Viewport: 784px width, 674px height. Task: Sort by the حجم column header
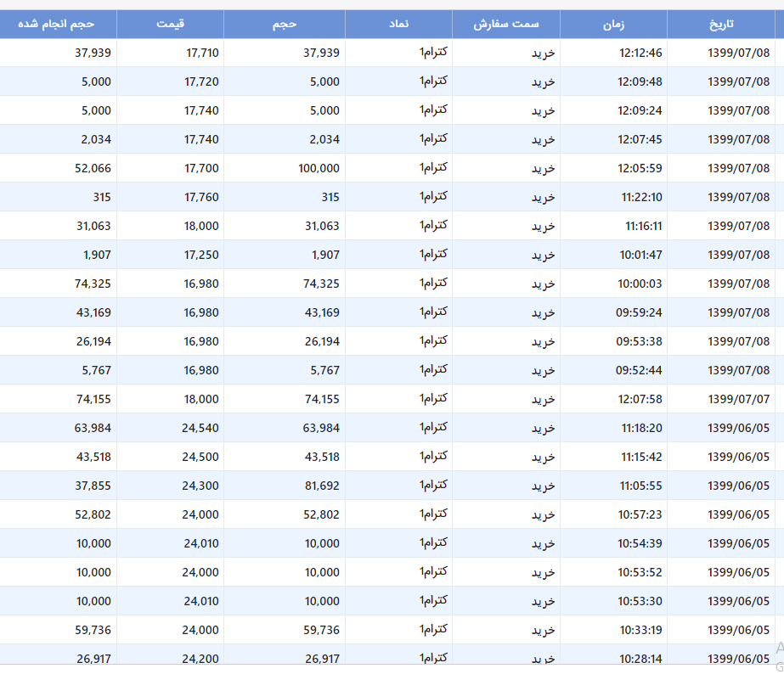285,24
